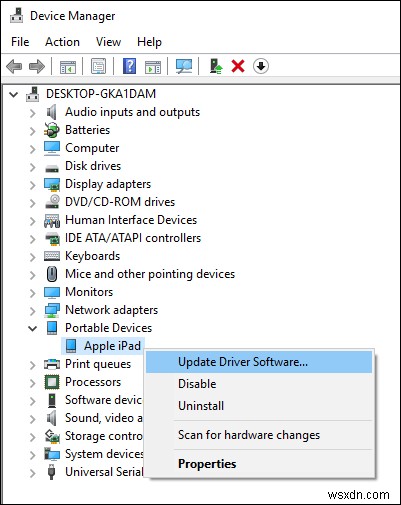
Task: Open Properties from the context menu
Action: (x=259, y=464)
